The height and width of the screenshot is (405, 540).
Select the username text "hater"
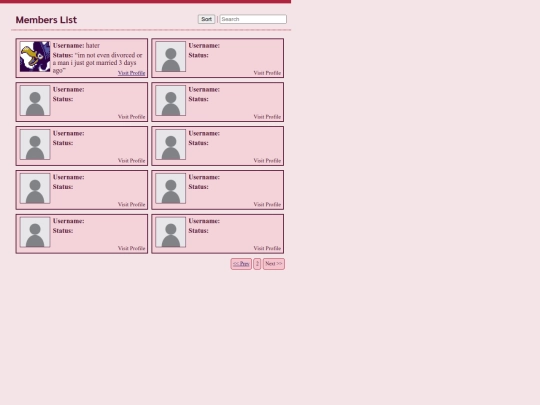pyautogui.click(x=93, y=45)
